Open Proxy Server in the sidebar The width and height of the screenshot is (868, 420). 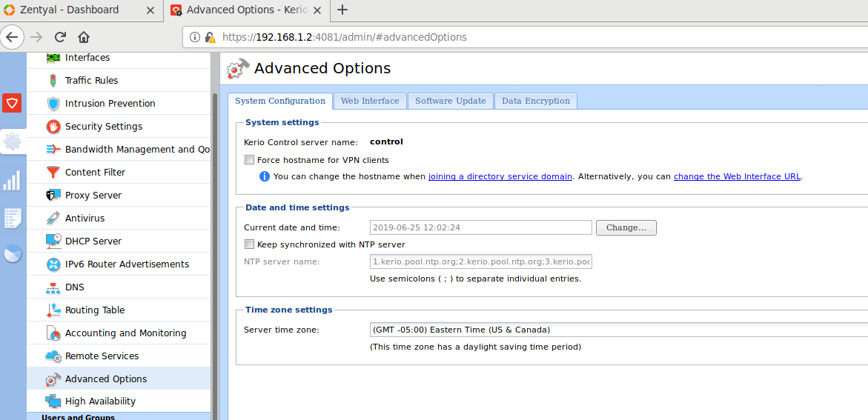point(119,196)
